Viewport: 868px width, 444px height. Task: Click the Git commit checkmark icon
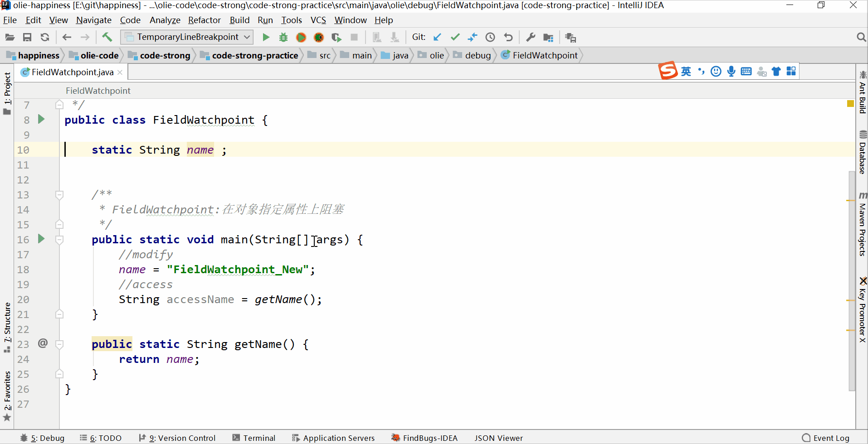(x=455, y=37)
